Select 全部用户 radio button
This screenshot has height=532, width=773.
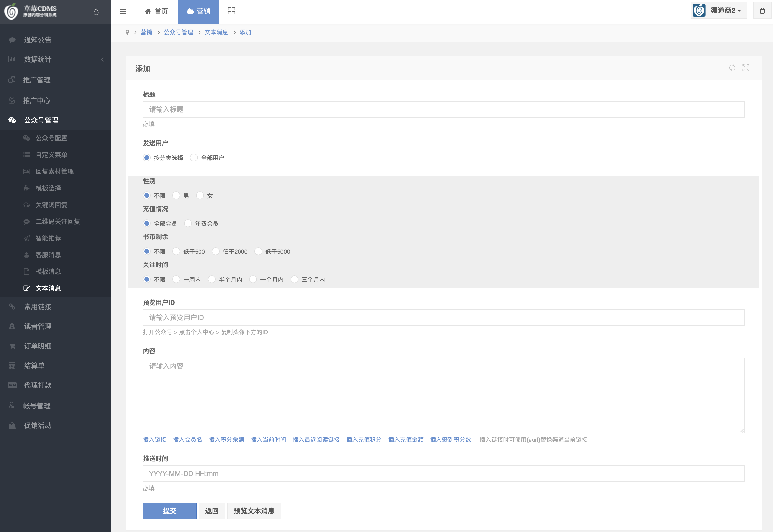[194, 158]
